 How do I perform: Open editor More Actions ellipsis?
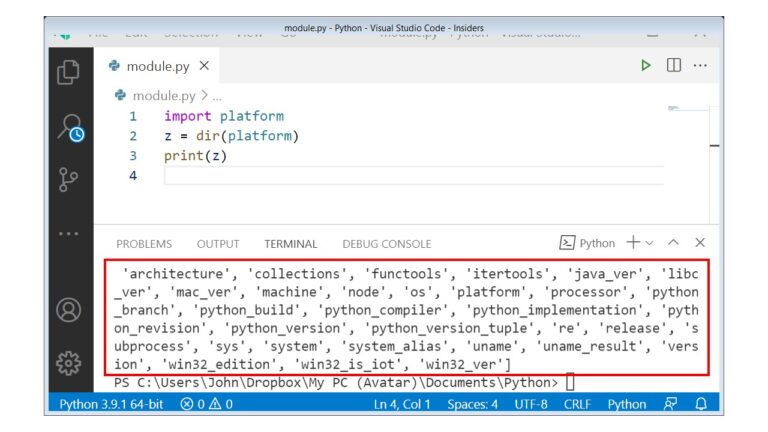pyautogui.click(x=700, y=66)
